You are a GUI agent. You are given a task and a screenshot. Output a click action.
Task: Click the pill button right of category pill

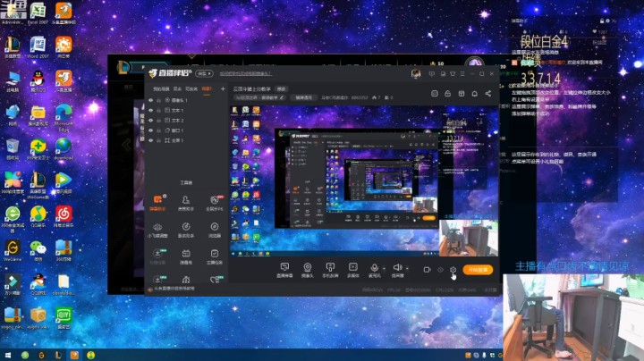pyautogui.click(x=304, y=97)
